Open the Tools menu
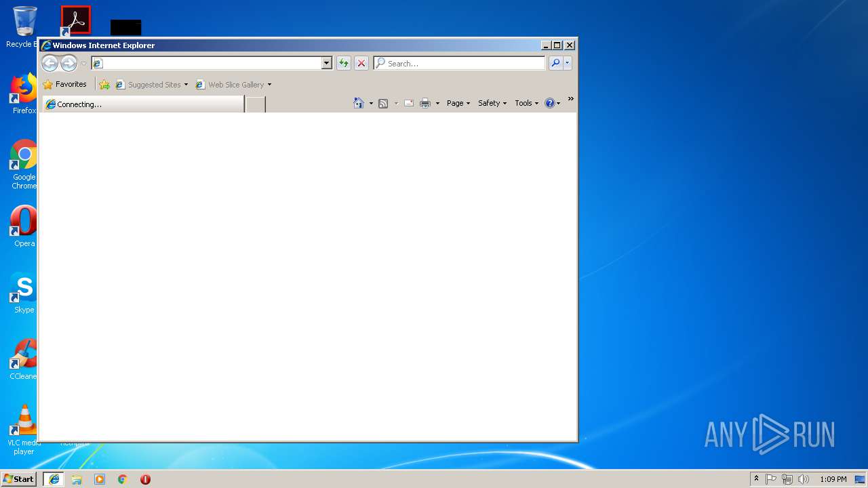 [527, 103]
